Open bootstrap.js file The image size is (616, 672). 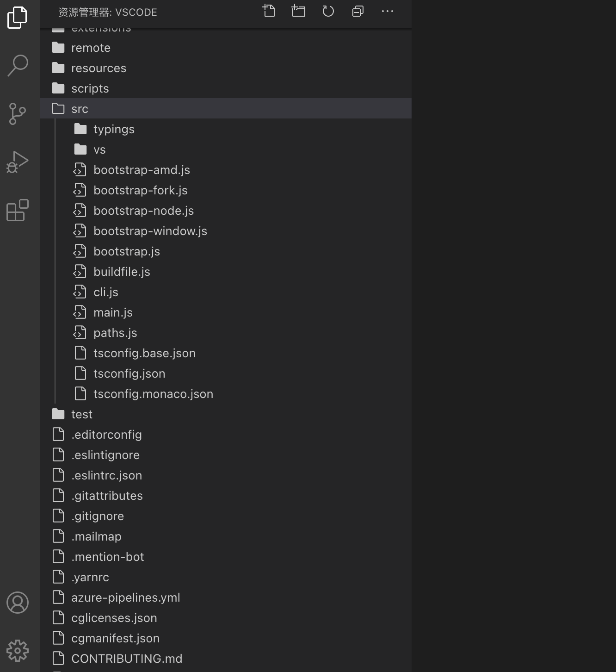(226, 251)
